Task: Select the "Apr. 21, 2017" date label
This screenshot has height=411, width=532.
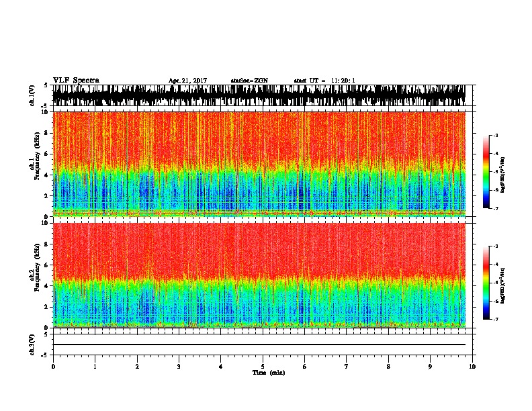Action: pyautogui.click(x=187, y=81)
